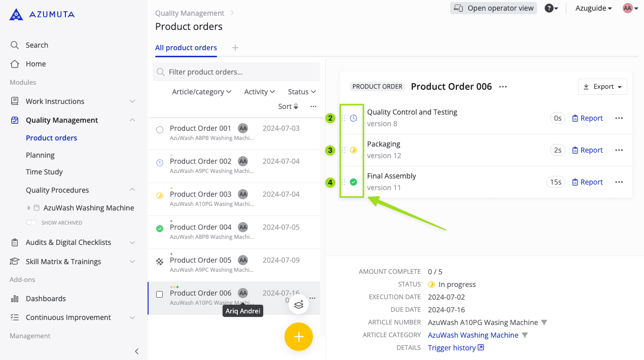Switch to the All product orders tab
Screen dimensions: 644x360
(x=186, y=47)
